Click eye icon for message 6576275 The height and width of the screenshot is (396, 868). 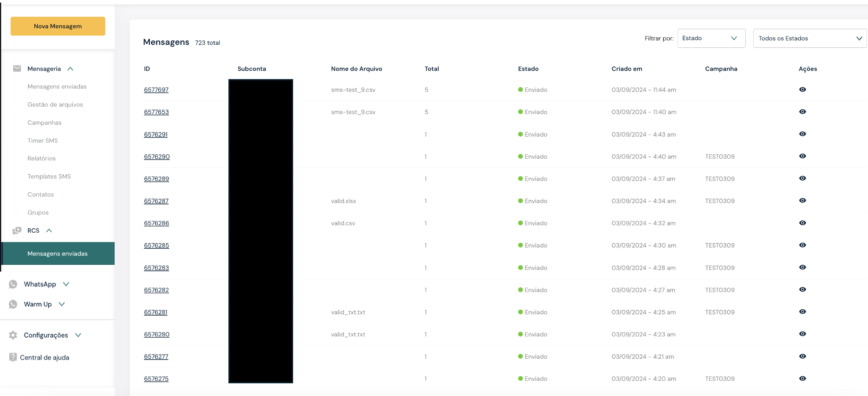point(802,379)
